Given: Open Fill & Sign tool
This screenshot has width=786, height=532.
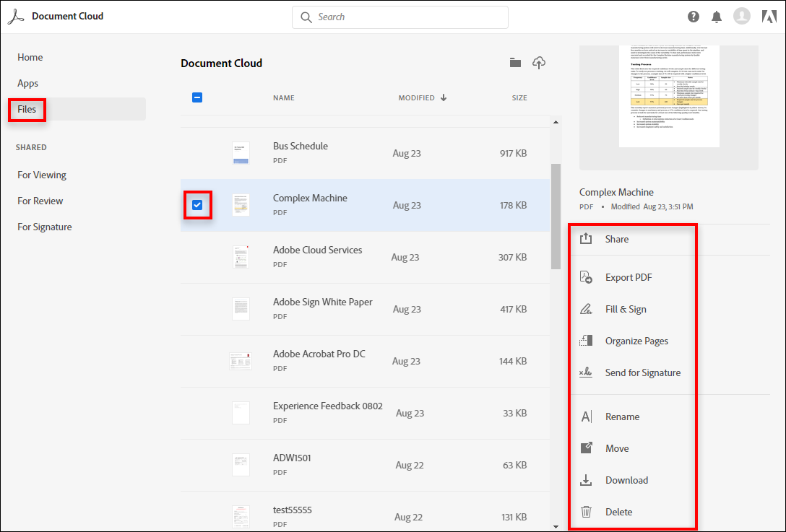Looking at the screenshot, I should coord(624,309).
